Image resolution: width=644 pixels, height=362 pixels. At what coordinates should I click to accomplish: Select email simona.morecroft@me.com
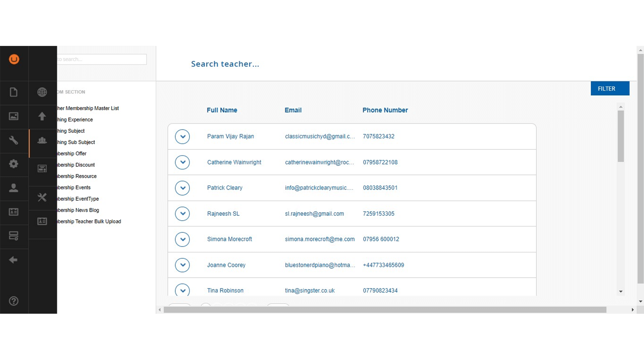coord(320,239)
